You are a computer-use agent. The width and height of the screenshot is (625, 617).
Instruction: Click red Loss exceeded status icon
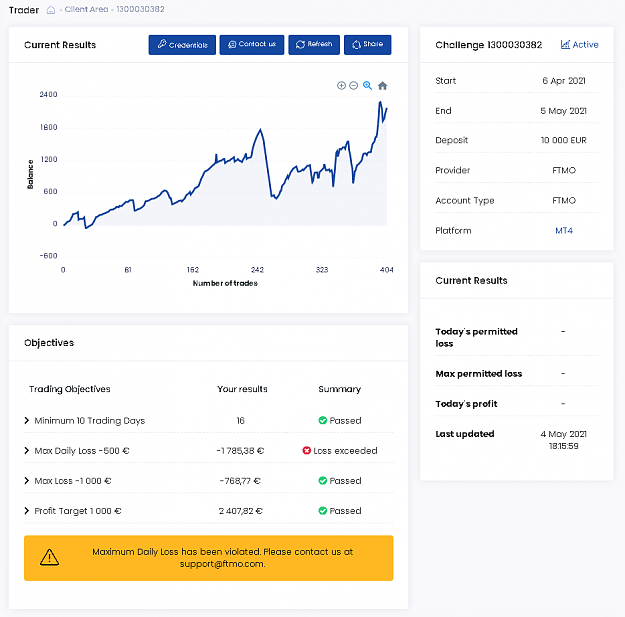coord(307,450)
